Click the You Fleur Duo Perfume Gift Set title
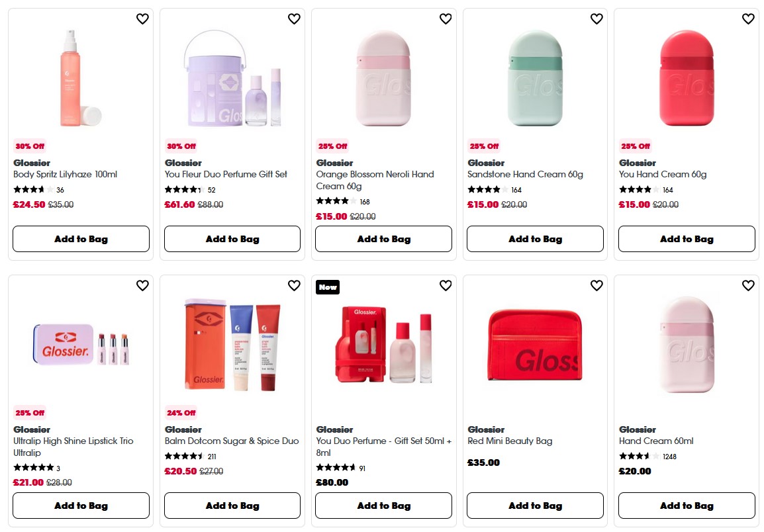The height and width of the screenshot is (532, 764). [226, 174]
